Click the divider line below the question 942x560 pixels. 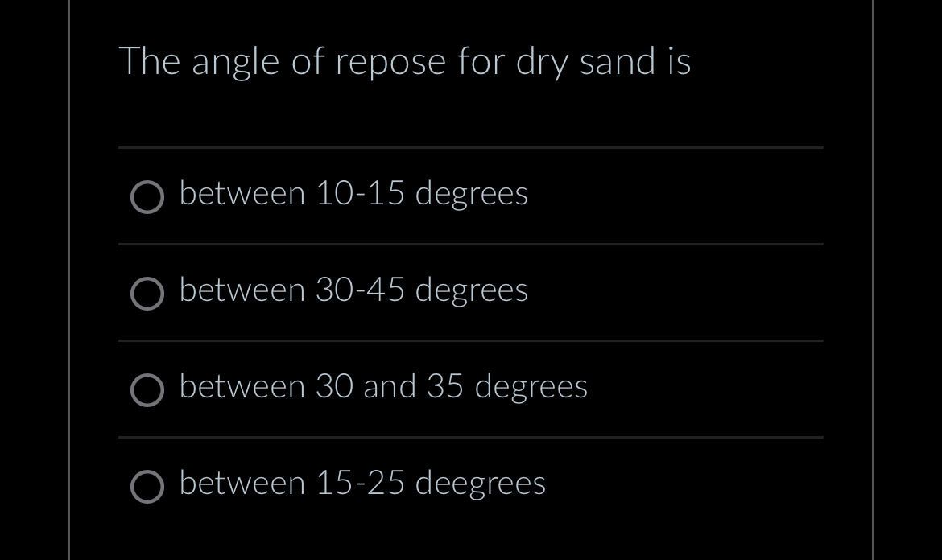click(470, 147)
